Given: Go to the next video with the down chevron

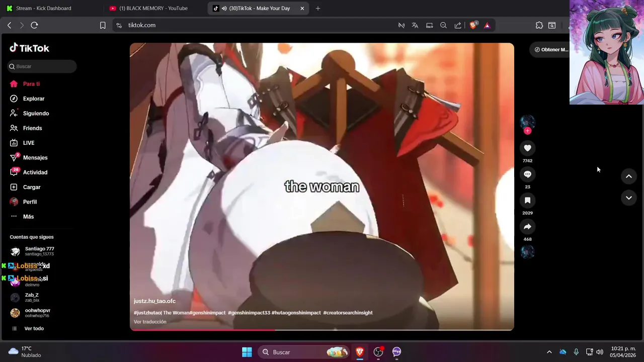Looking at the screenshot, I should [628, 198].
